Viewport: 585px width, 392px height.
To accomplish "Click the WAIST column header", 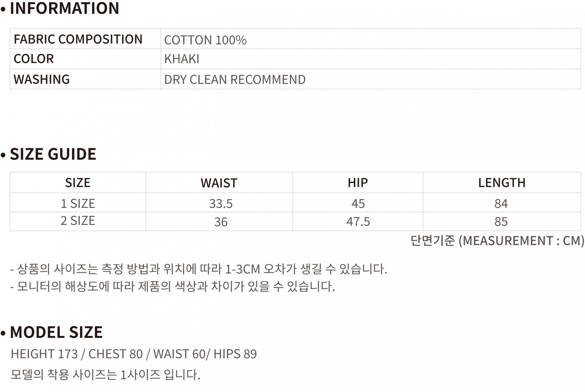I will coord(219,183).
